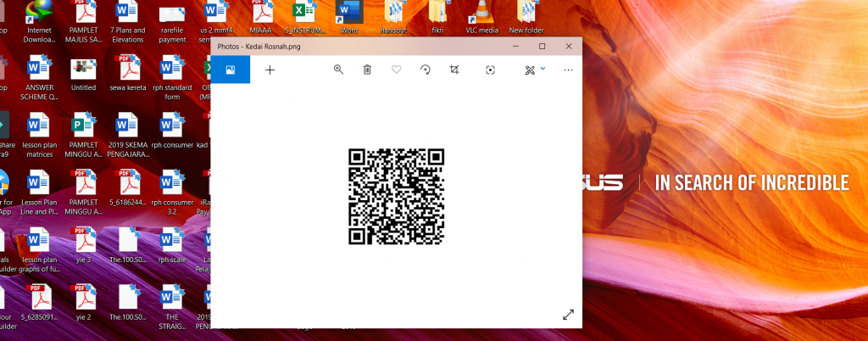
Task: Select the 5_6285091... PDF icon
Action: tap(39, 304)
